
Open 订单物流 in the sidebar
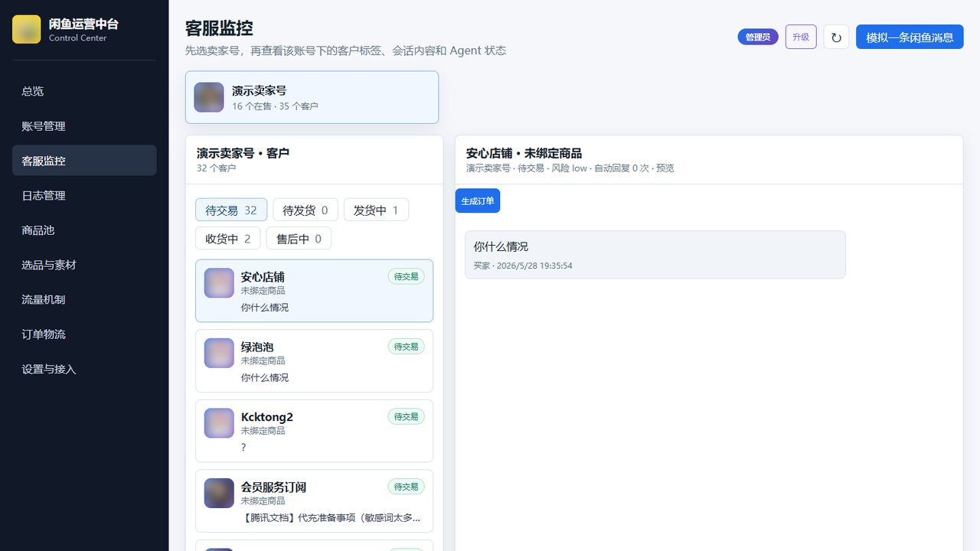[x=84, y=334]
